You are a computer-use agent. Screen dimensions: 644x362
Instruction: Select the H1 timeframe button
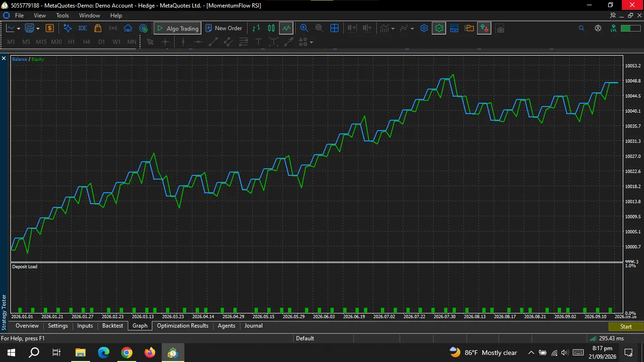pos(71,42)
